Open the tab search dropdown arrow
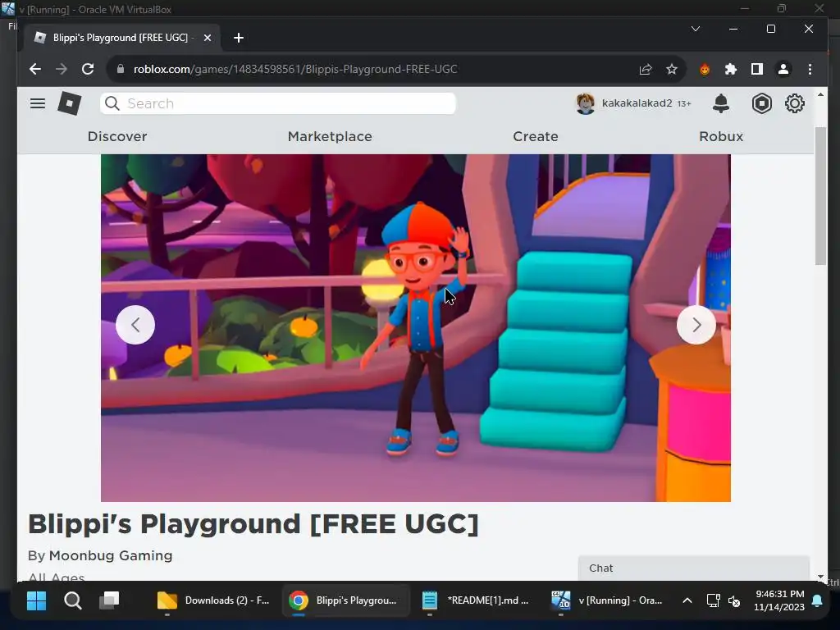Image resolution: width=840 pixels, height=630 pixels. [696, 29]
